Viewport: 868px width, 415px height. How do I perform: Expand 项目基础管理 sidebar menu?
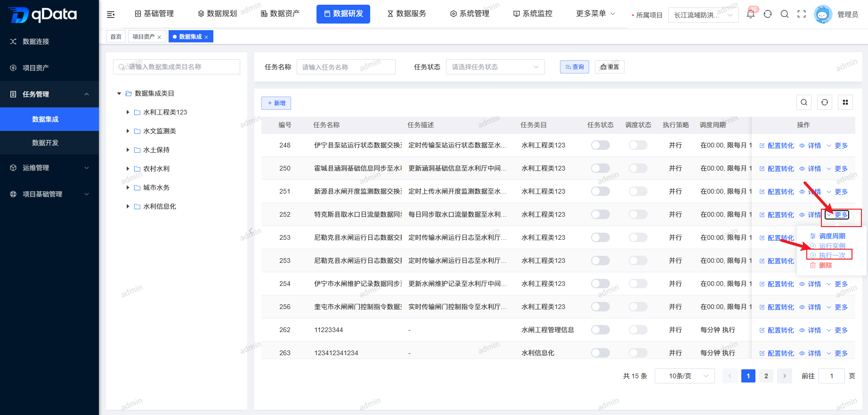point(49,194)
